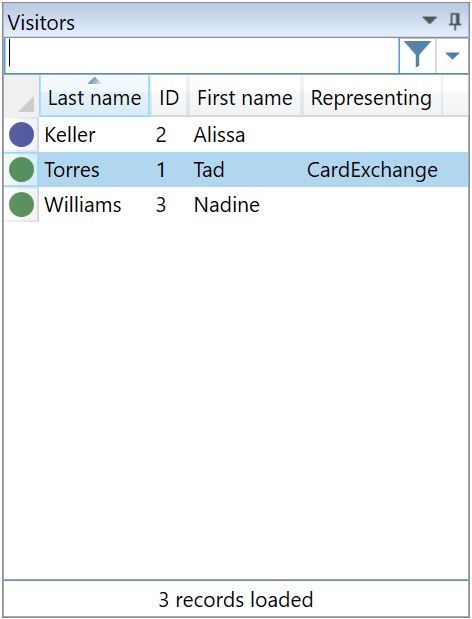Click the Nadine first name cell

[x=227, y=205]
